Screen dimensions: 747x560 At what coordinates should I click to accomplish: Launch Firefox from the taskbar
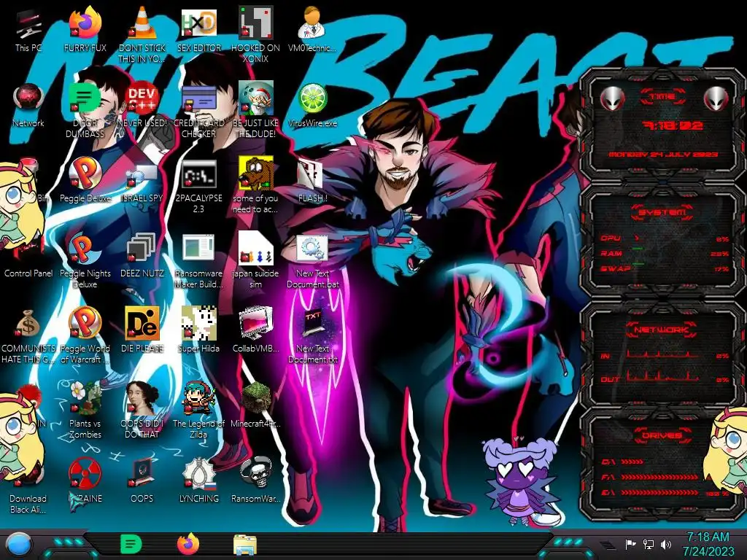coord(188,544)
